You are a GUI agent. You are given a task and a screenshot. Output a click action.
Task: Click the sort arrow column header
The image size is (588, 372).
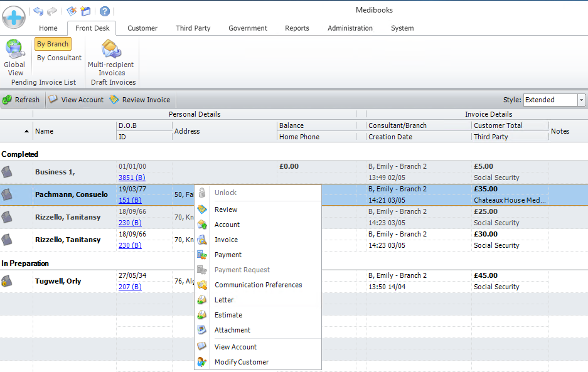(x=26, y=131)
